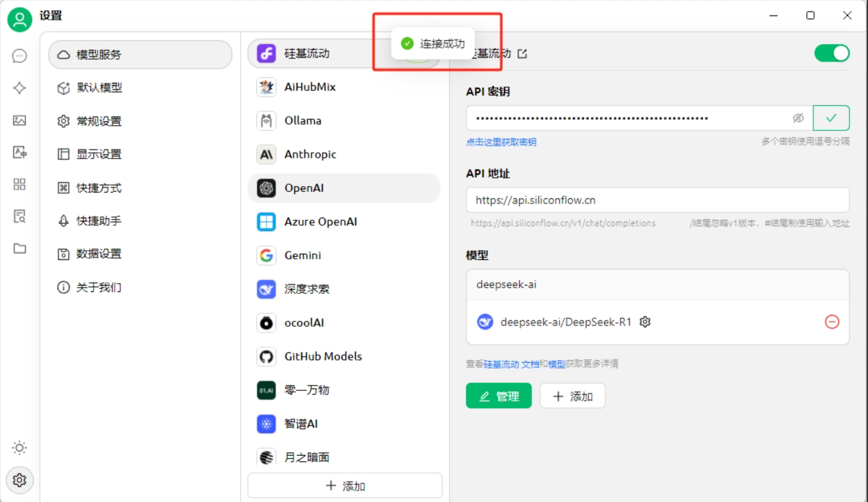Click the GitHub Models octocat logo
This screenshot has height=502, width=868.
tap(267, 356)
